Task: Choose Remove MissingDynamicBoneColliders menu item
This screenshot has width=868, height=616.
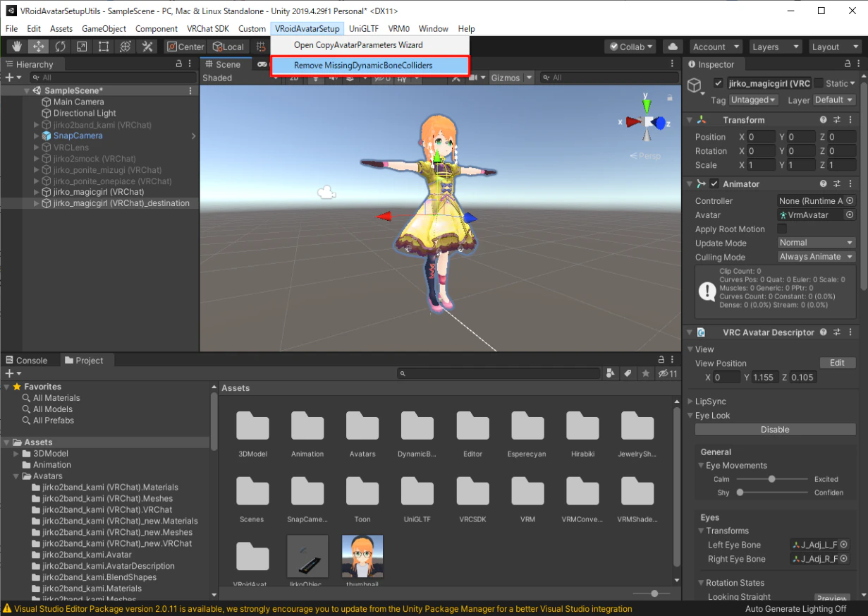Action: point(369,65)
